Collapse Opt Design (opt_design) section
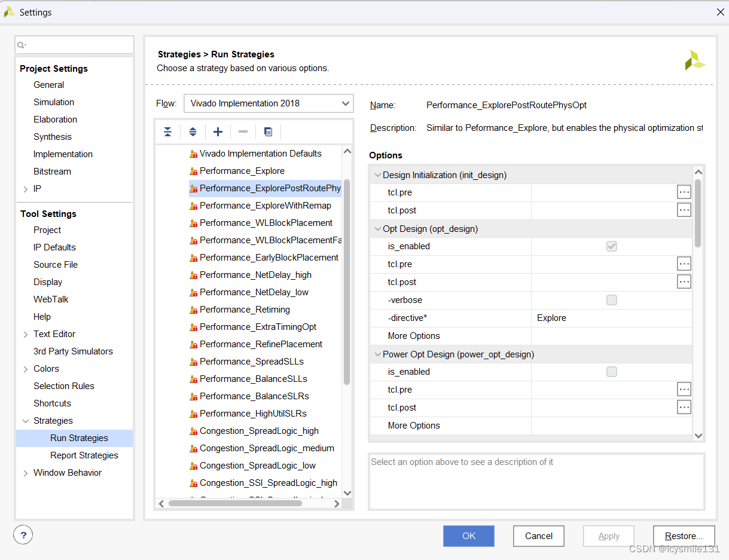Image resolution: width=729 pixels, height=560 pixels. (377, 229)
